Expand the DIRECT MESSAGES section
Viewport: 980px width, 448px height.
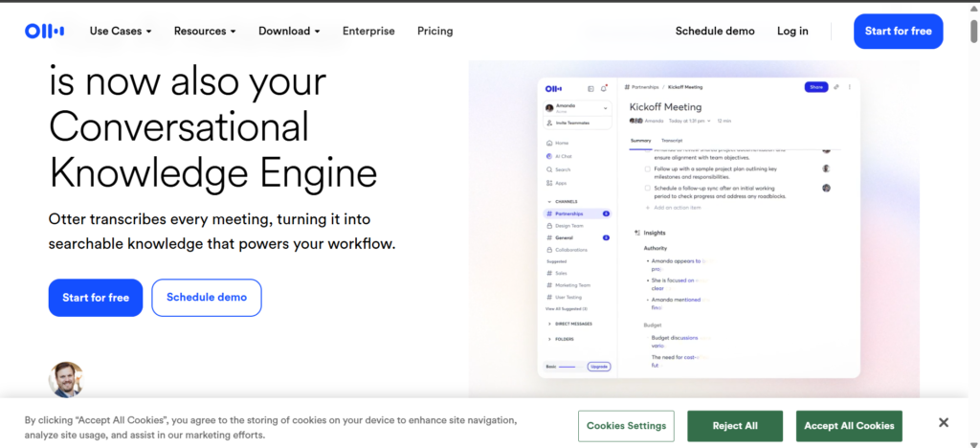coord(570,324)
